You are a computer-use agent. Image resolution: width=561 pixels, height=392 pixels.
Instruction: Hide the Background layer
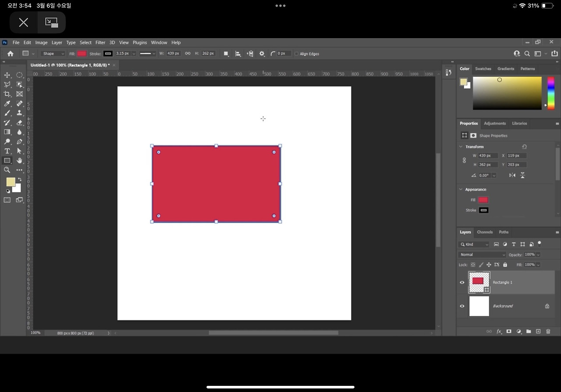pyautogui.click(x=462, y=306)
